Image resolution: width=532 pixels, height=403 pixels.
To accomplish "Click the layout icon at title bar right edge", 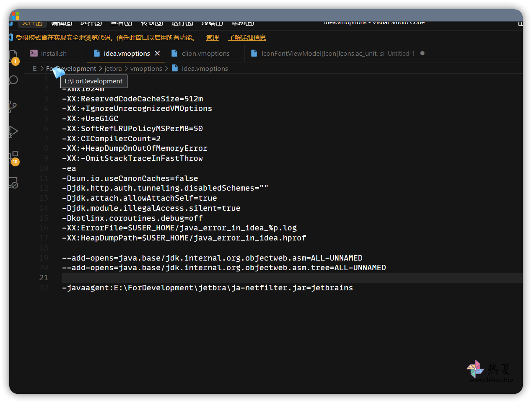I will (x=520, y=23).
